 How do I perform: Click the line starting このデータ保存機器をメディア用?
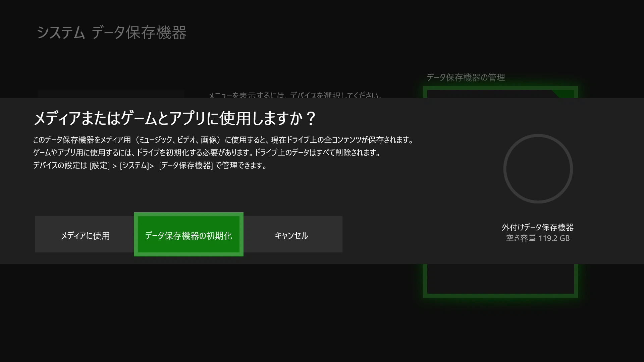coord(224,140)
